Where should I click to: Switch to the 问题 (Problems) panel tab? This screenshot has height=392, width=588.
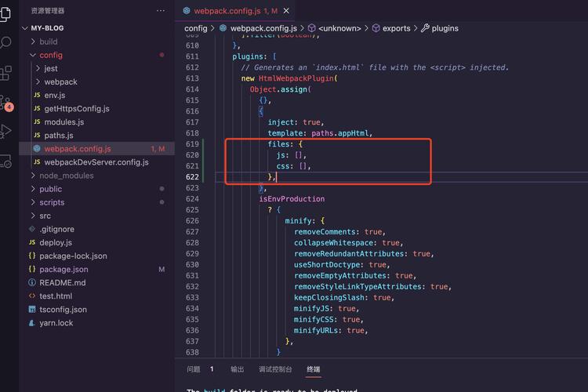[194, 369]
